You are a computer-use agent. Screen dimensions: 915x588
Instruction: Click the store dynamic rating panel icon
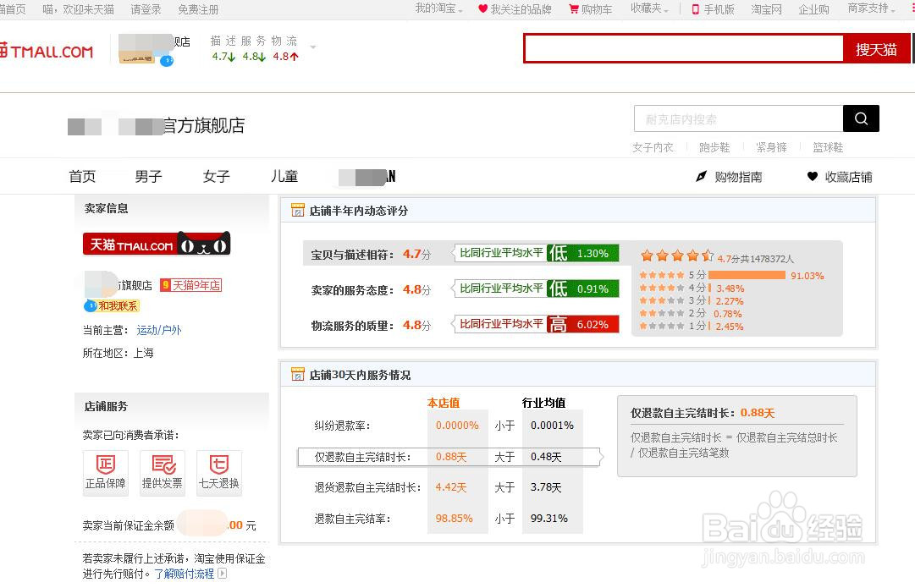click(298, 210)
